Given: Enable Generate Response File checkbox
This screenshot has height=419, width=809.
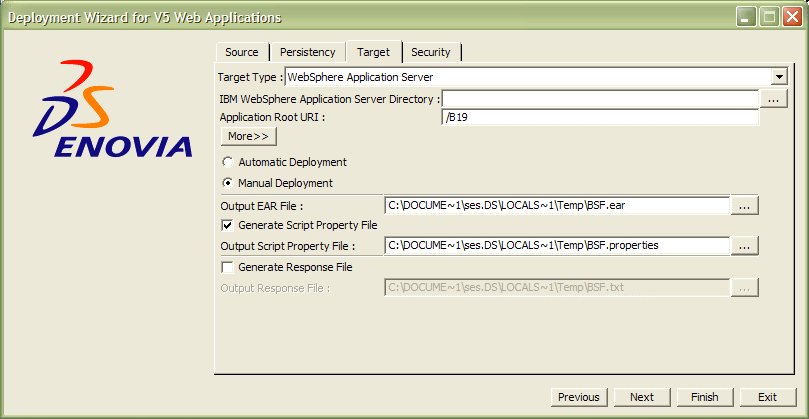Looking at the screenshot, I should pyautogui.click(x=227, y=267).
